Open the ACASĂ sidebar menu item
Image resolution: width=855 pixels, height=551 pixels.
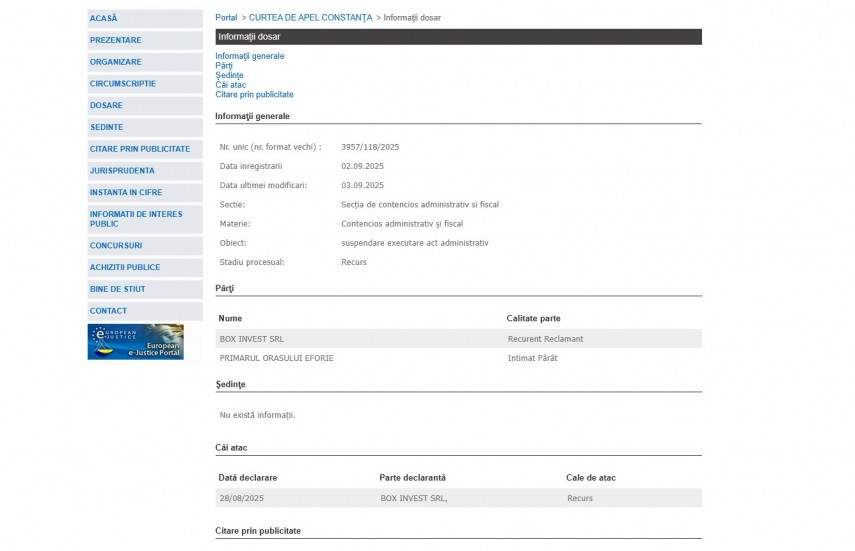(x=144, y=19)
